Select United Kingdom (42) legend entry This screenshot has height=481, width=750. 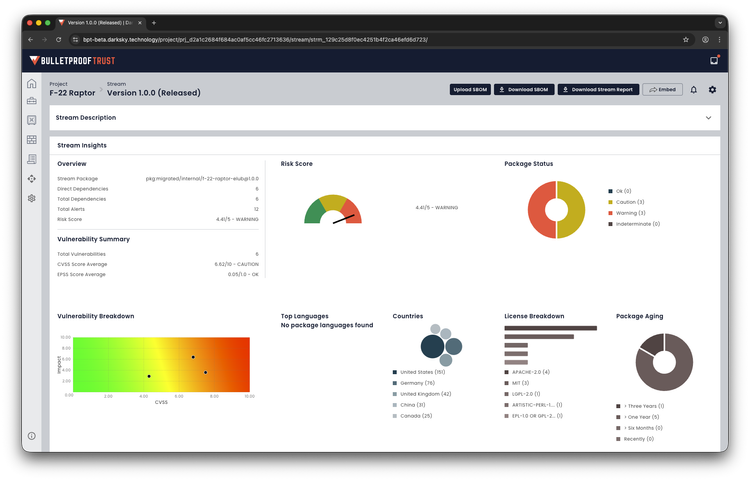pos(422,394)
